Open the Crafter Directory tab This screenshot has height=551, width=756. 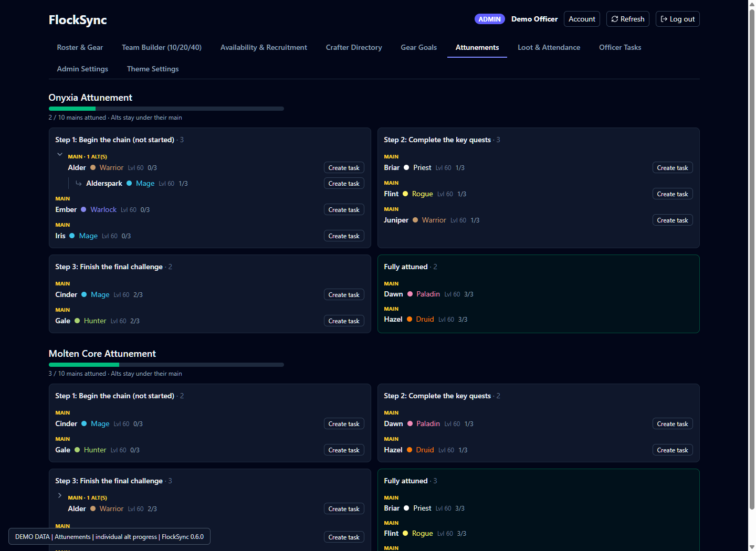point(354,47)
